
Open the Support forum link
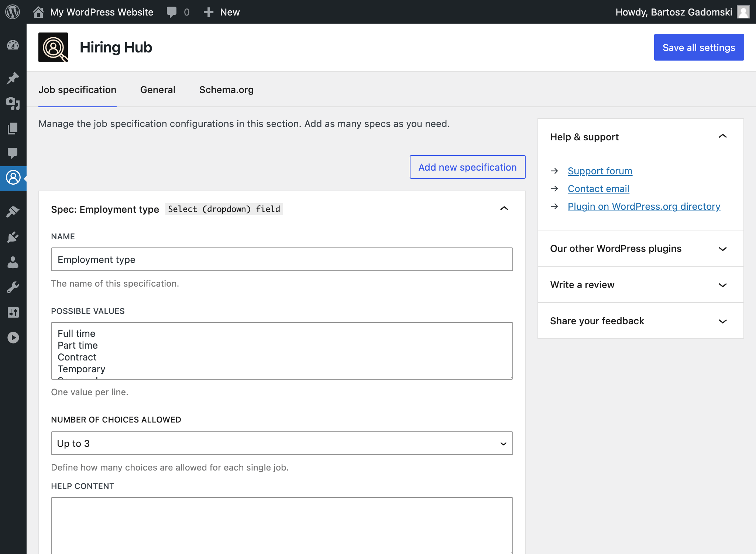point(600,171)
